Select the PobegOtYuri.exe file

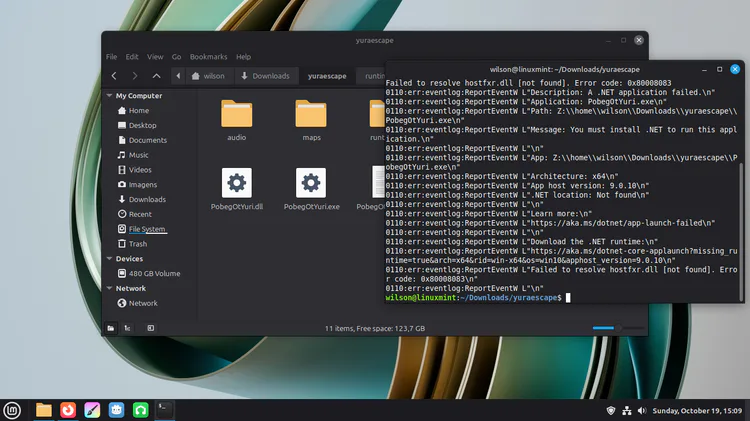point(311,189)
